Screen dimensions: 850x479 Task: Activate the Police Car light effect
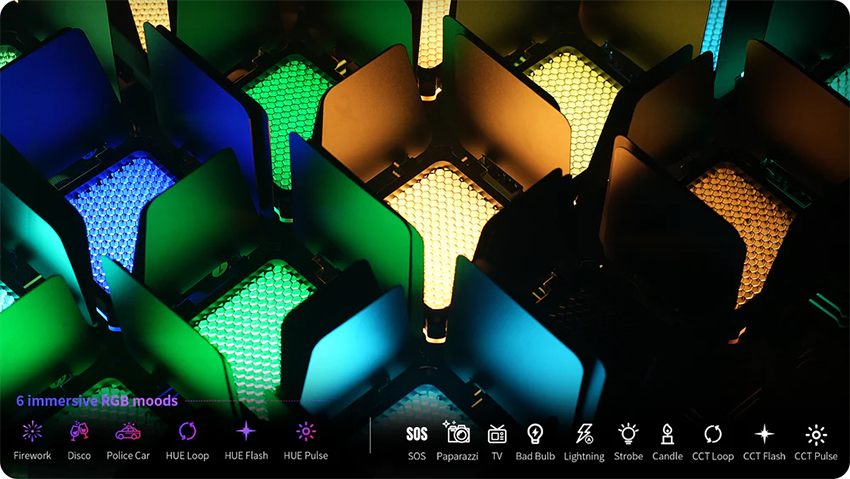coord(128,432)
